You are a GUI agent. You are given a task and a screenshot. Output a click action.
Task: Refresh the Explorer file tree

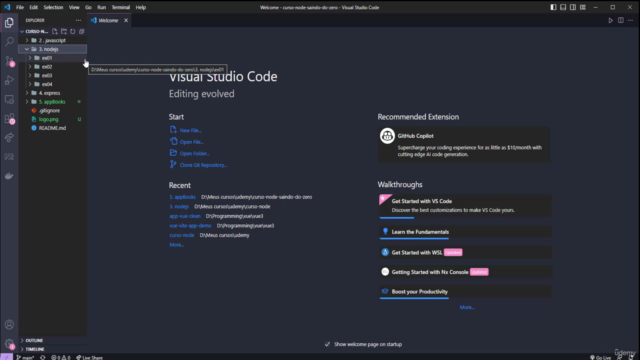click(73, 31)
